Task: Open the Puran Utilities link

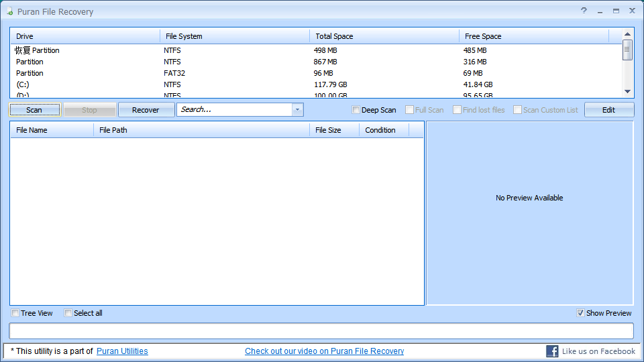Action: (122, 351)
